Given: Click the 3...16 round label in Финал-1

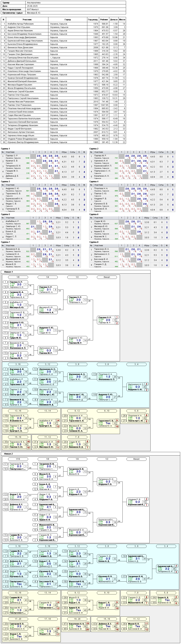Looking at the screenshot, I should 18,364.
